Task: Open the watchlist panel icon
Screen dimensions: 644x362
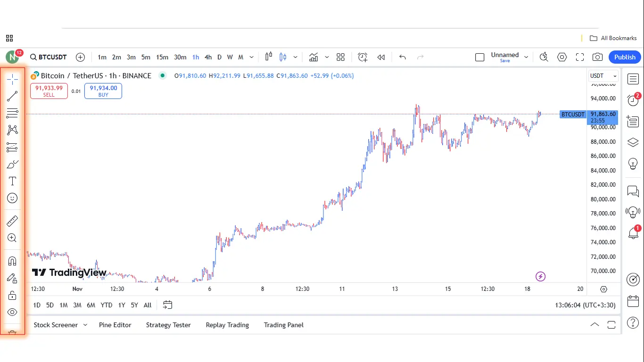Action: pyautogui.click(x=633, y=79)
